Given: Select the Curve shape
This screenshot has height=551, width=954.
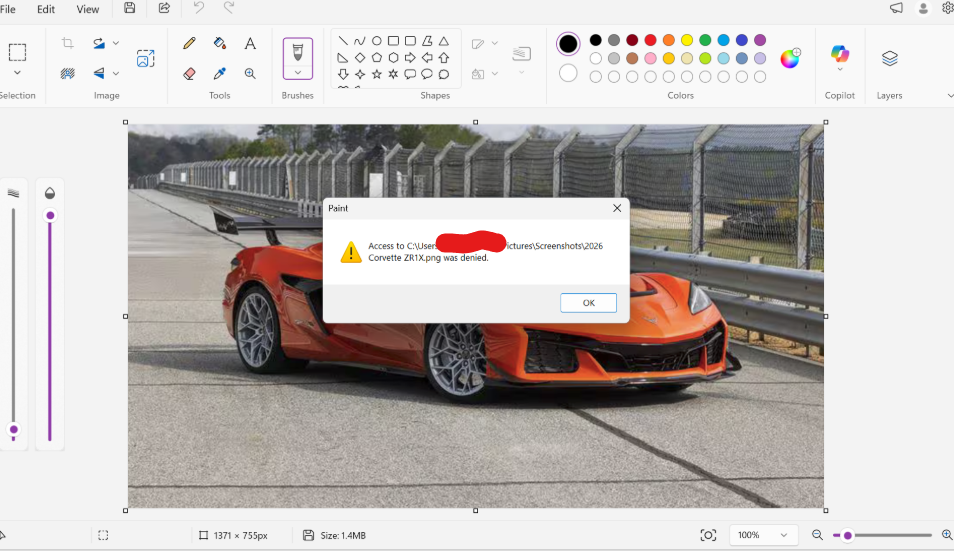Looking at the screenshot, I should coord(360,41).
